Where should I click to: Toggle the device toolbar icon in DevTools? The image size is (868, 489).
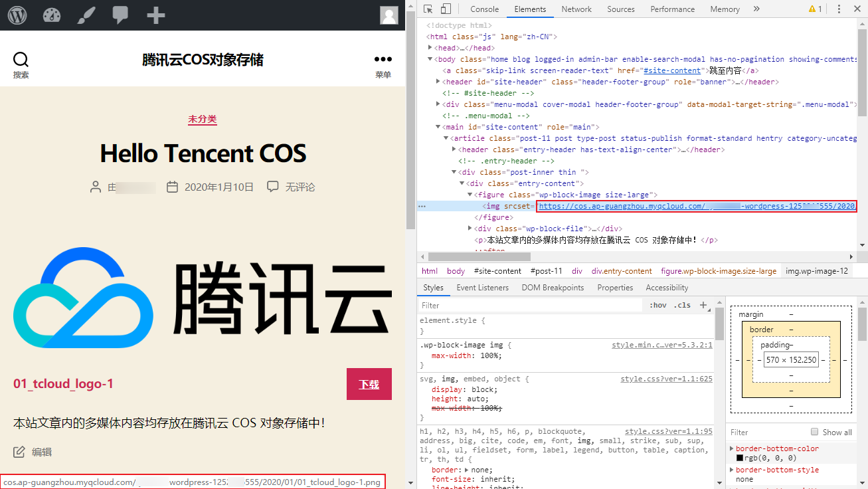point(446,9)
